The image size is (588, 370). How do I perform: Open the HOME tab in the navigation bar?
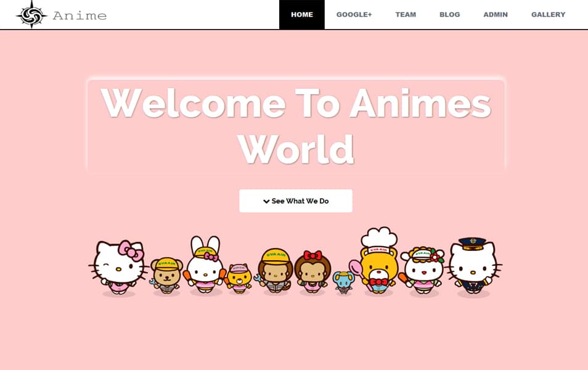point(301,14)
